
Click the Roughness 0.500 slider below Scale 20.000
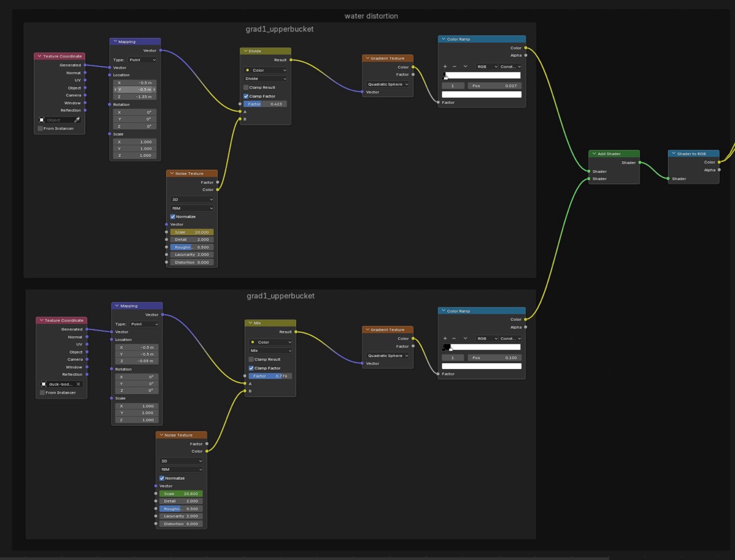click(192, 247)
